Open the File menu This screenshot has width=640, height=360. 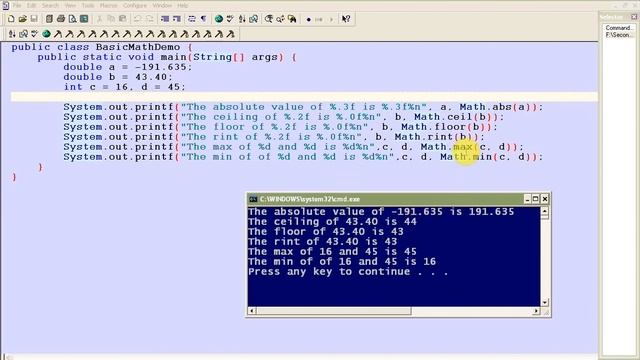17,5
